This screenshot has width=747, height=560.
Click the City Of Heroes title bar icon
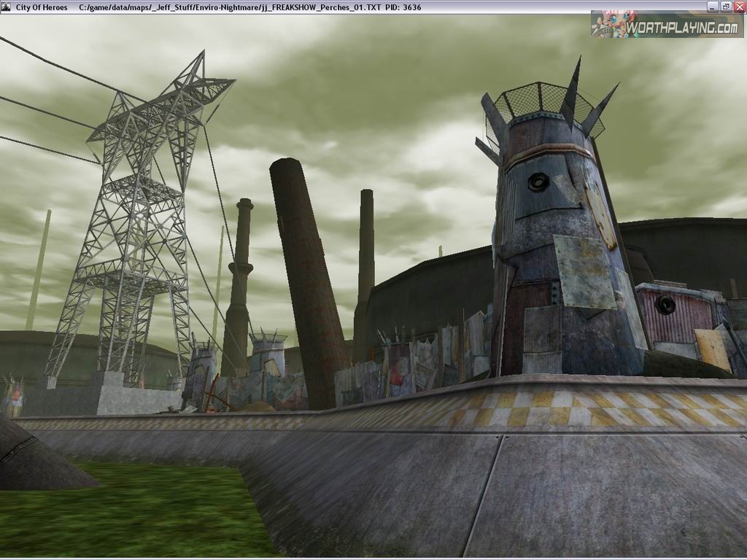(7, 7)
